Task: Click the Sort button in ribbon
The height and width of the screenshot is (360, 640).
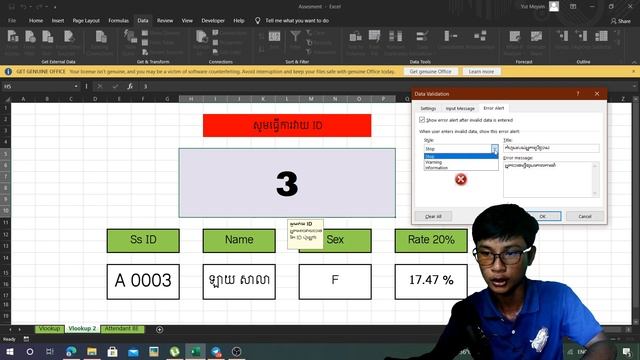Action: [274, 37]
